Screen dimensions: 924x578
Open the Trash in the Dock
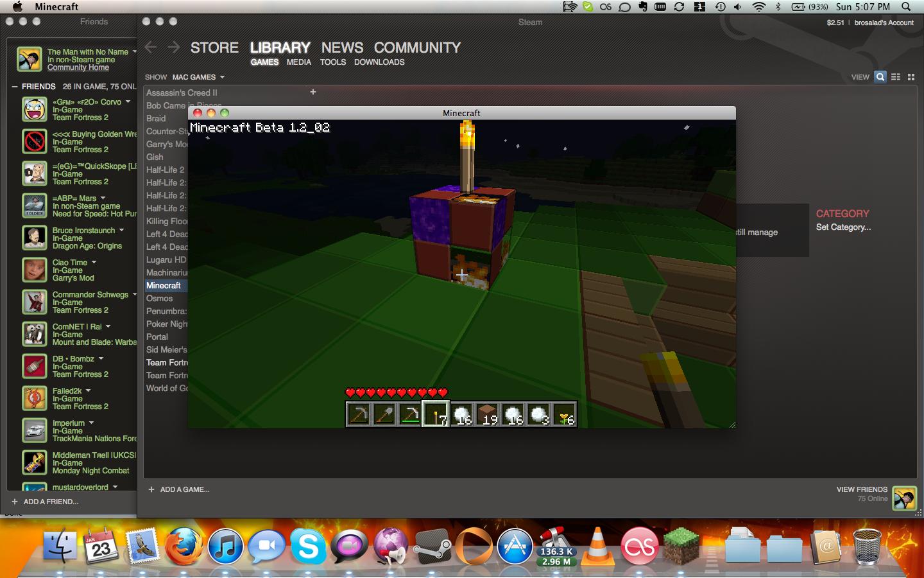pyautogui.click(x=868, y=547)
